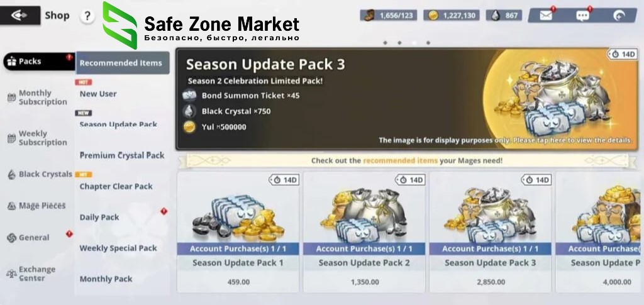Tap Season Update Pack 3 banner for details
The width and height of the screenshot is (644, 305).
[x=407, y=99]
